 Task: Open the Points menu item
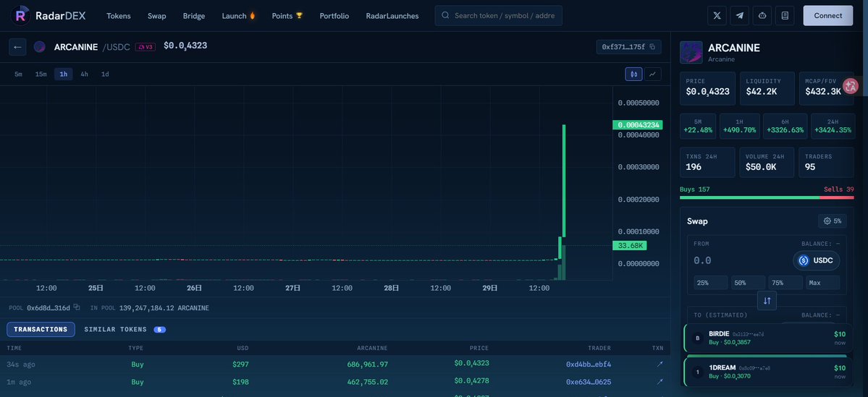click(x=287, y=16)
